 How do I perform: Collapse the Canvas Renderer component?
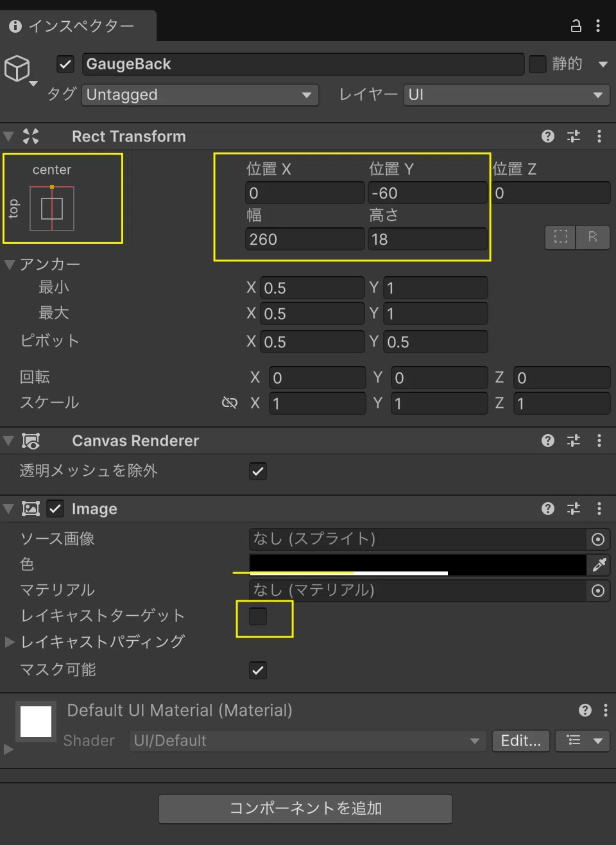[x=8, y=440]
